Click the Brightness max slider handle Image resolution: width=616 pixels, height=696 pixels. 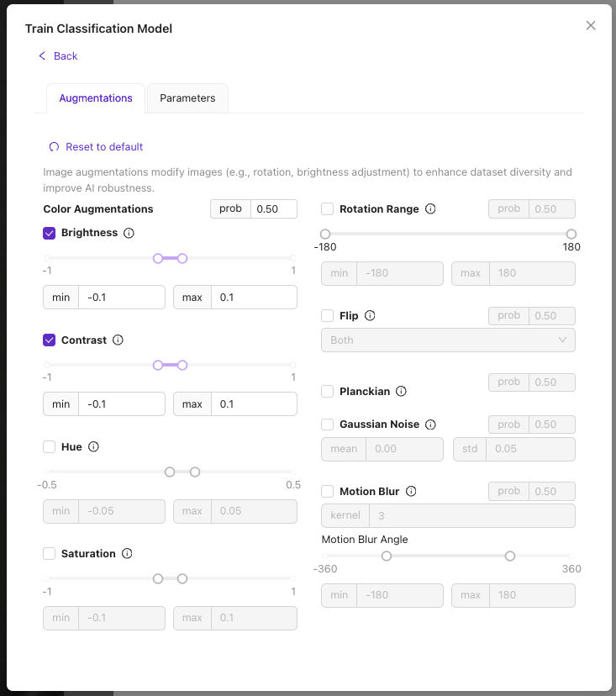pyautogui.click(x=182, y=258)
